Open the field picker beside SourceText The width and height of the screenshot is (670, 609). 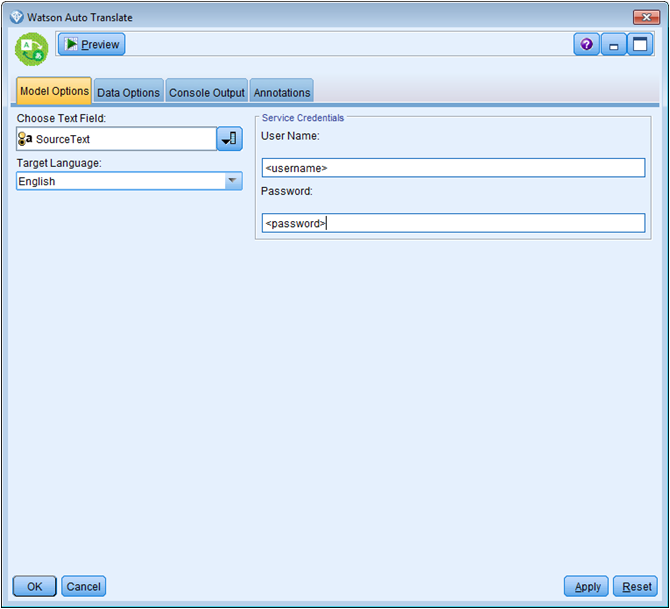[x=230, y=138]
